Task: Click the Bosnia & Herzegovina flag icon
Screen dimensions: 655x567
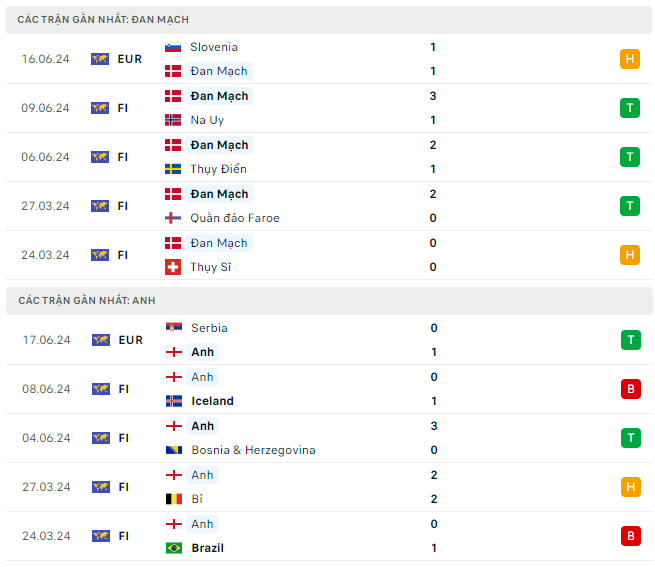Action: pos(173,450)
